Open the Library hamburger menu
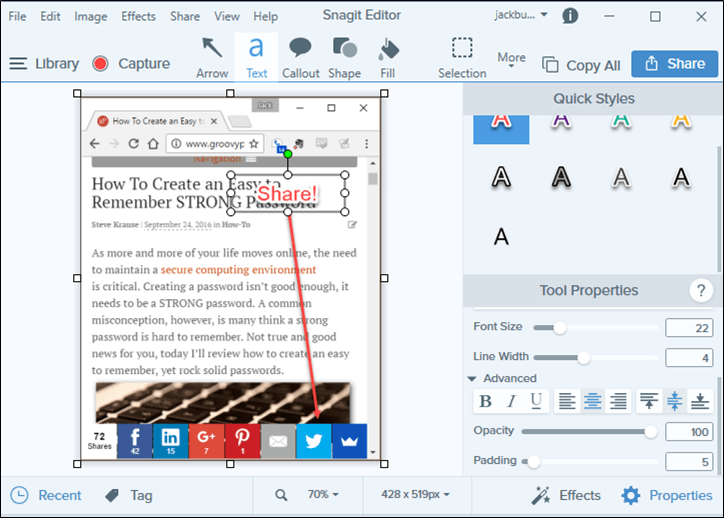Screen dimensions: 724x518 pyautogui.click(x=18, y=63)
